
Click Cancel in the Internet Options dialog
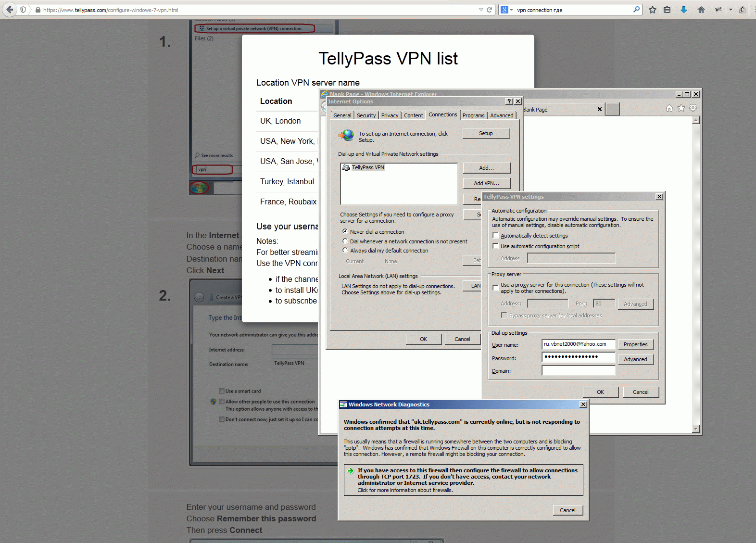coord(463,339)
